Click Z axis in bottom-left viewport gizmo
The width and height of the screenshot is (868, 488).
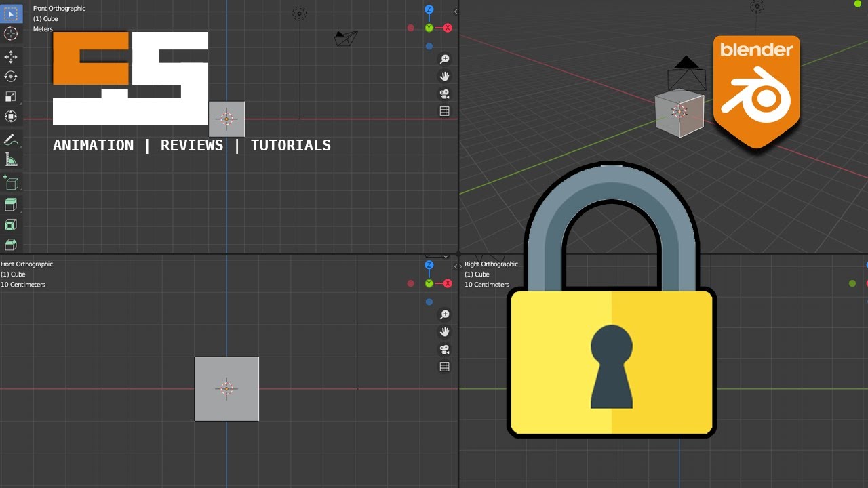[429, 265]
